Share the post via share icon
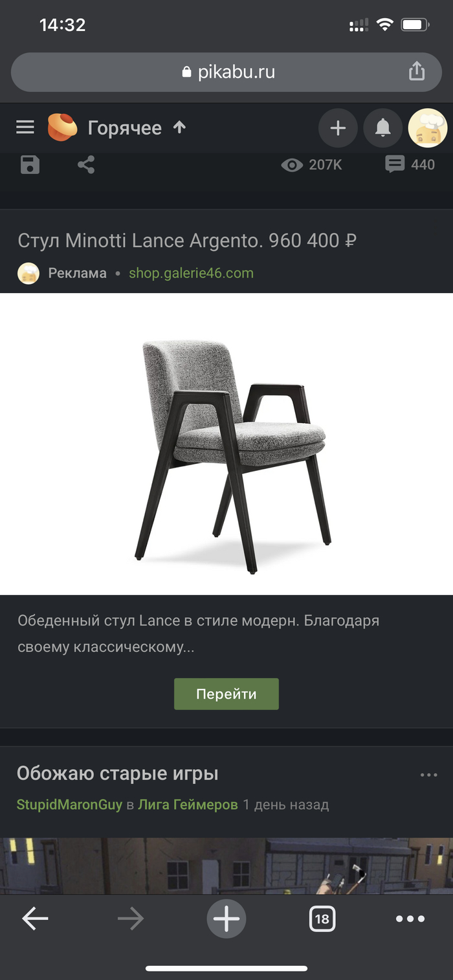The width and height of the screenshot is (453, 980). [86, 165]
